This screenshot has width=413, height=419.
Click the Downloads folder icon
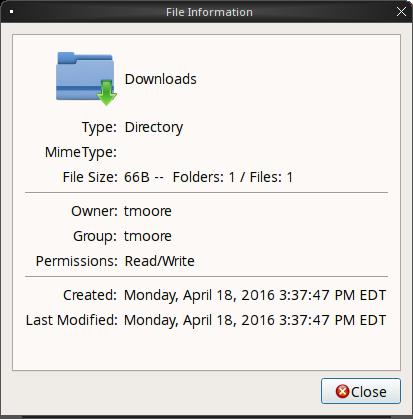(x=86, y=79)
